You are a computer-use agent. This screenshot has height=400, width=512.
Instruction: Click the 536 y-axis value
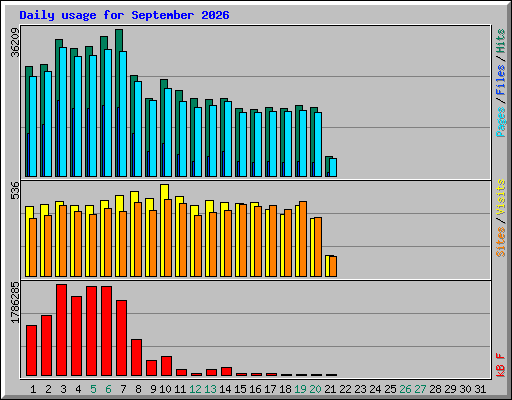click(x=15, y=190)
